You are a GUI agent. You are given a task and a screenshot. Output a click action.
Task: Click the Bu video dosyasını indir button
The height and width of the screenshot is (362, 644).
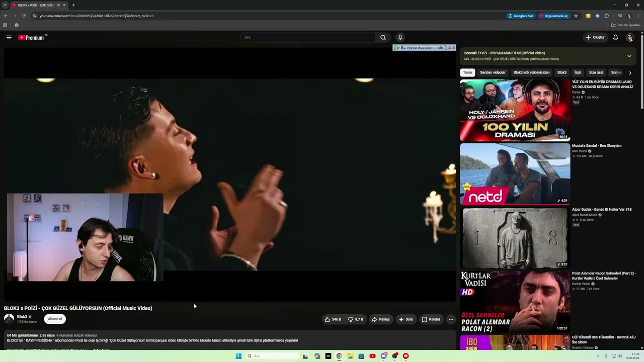(x=420, y=47)
